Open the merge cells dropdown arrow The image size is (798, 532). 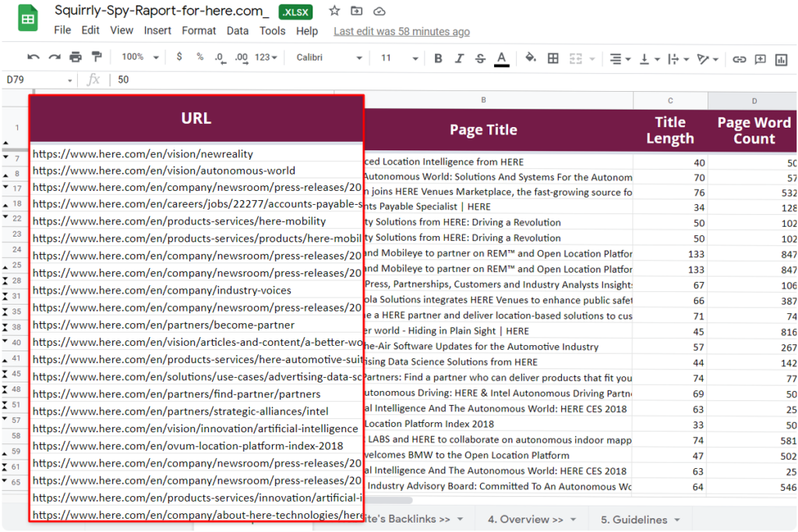592,59
